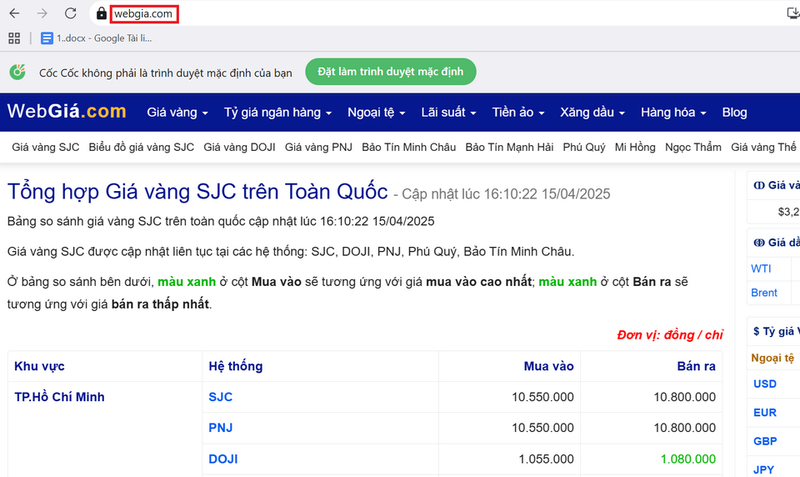
Task: Open the WTI oil price link
Action: point(761,269)
